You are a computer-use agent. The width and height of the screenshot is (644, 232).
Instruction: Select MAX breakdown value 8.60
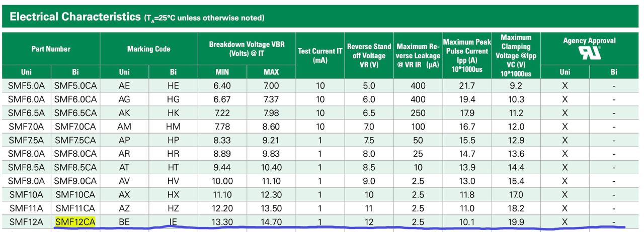[271, 127]
